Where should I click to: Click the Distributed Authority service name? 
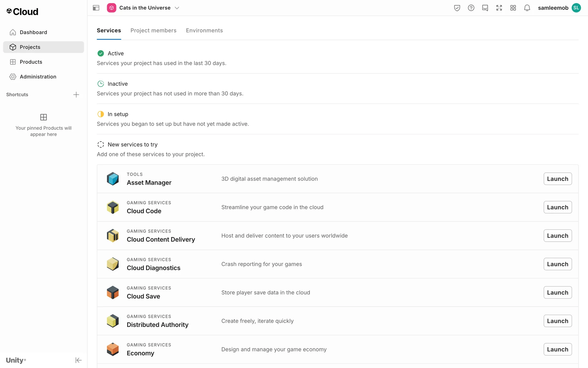point(157,325)
